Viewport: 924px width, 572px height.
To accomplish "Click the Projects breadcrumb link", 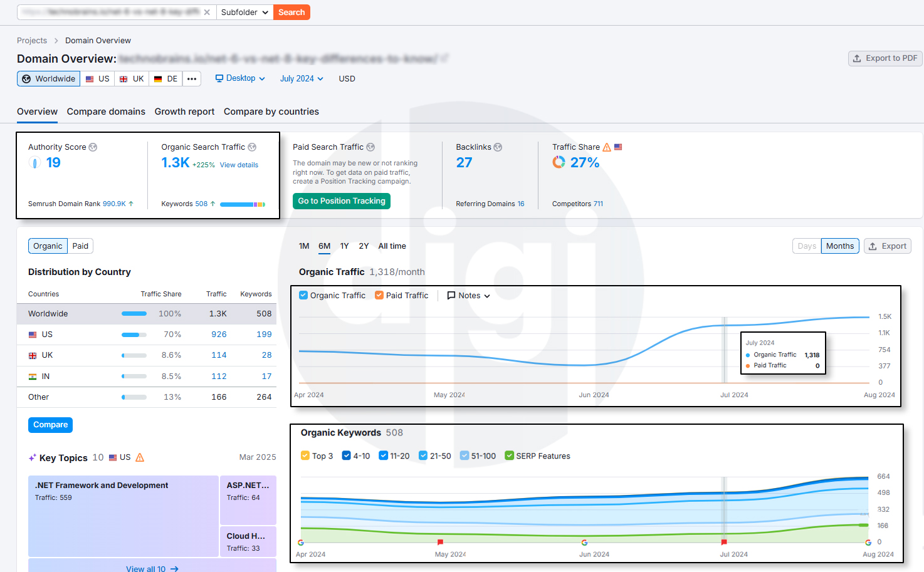I will coord(32,41).
